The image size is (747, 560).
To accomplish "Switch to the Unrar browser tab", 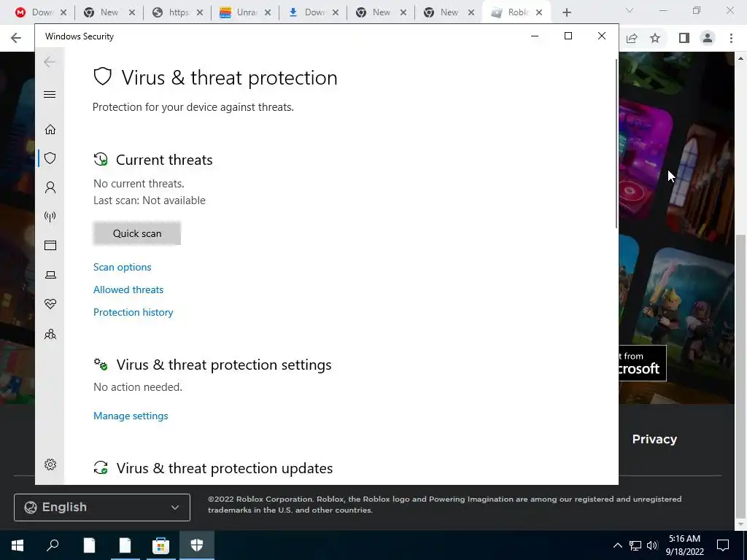I will (245, 12).
